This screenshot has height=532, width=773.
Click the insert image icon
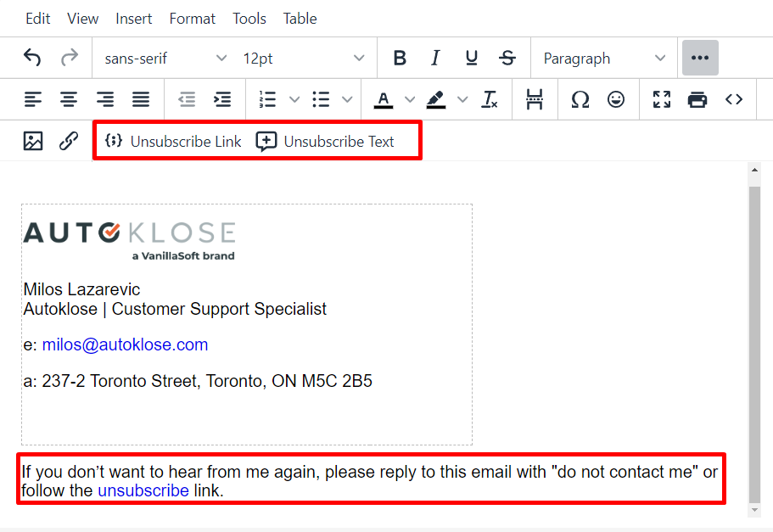pyautogui.click(x=33, y=141)
